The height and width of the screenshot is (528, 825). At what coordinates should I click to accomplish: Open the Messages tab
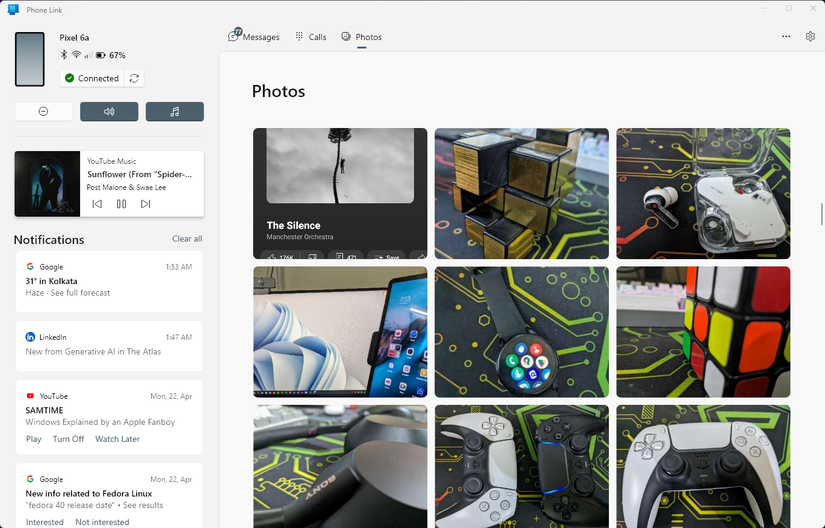coord(254,37)
